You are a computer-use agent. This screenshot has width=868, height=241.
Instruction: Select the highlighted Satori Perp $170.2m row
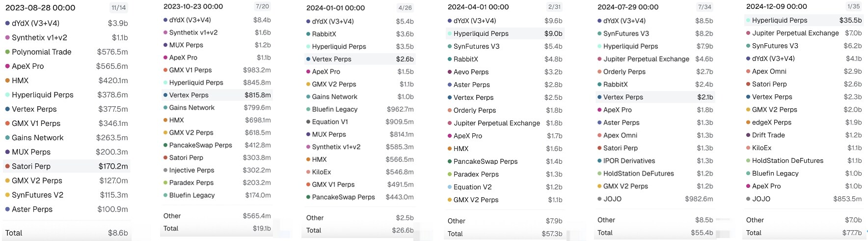click(67, 166)
